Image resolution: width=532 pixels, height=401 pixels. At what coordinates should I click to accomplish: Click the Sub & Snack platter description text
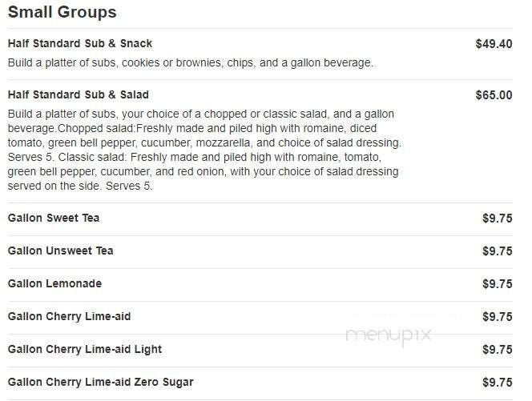click(x=191, y=62)
